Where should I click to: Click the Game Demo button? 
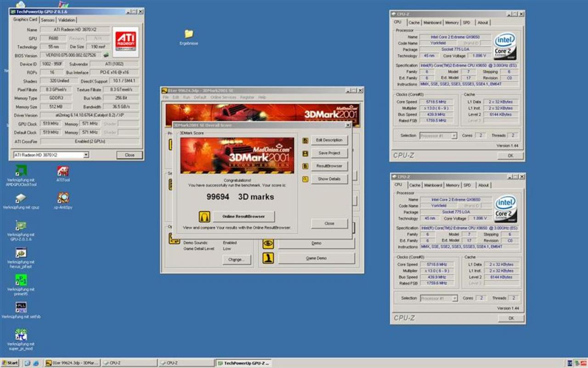coord(317,259)
